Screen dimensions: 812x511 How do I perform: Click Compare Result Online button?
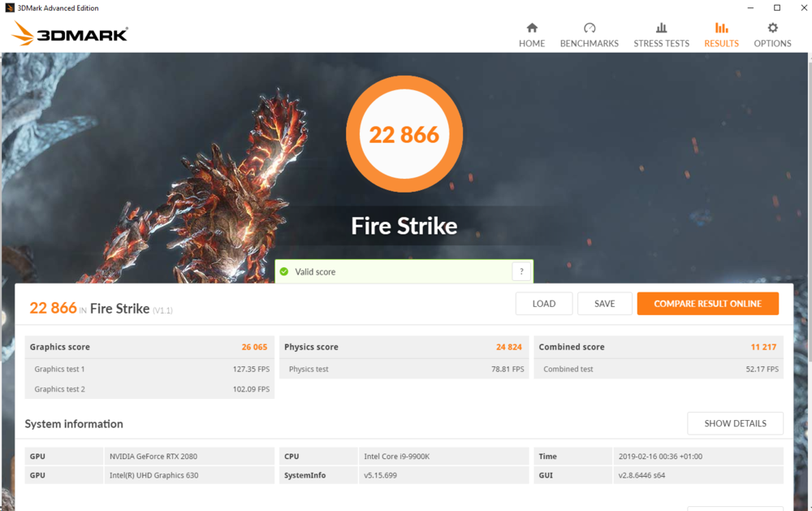[707, 304]
